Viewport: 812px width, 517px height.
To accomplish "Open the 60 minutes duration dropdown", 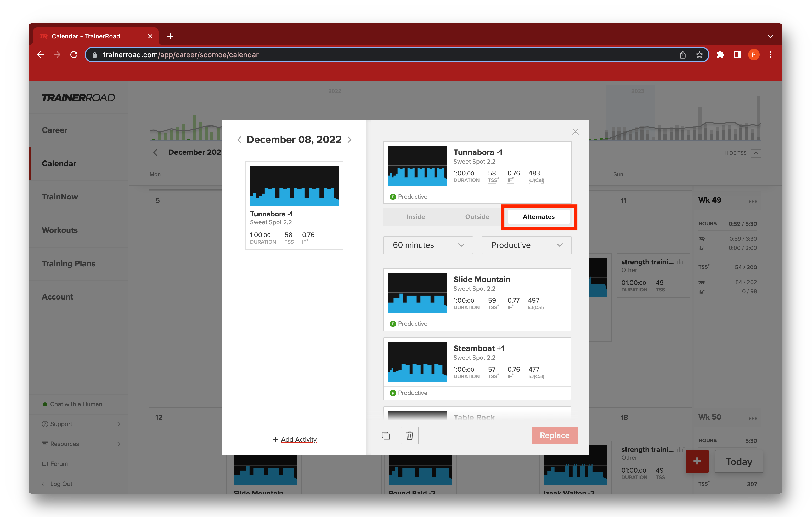I will [x=427, y=245].
